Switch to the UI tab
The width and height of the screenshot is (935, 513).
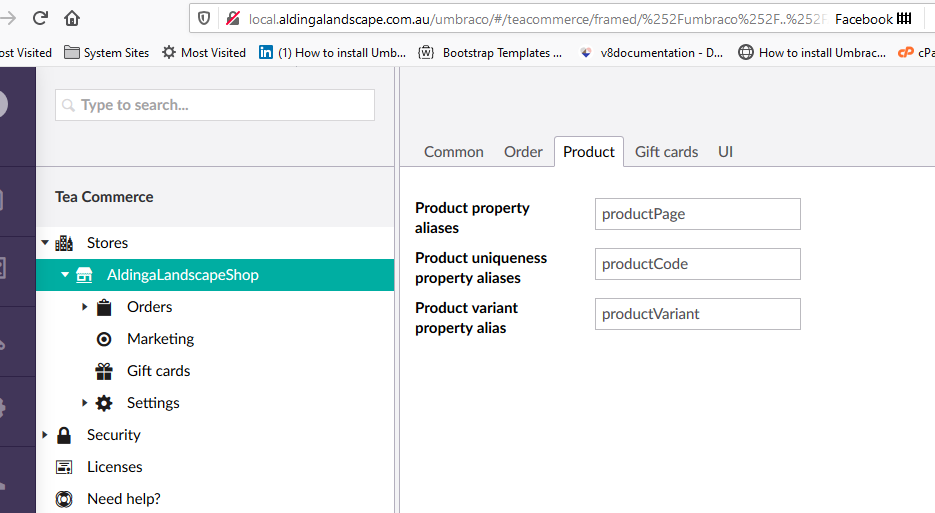click(725, 152)
